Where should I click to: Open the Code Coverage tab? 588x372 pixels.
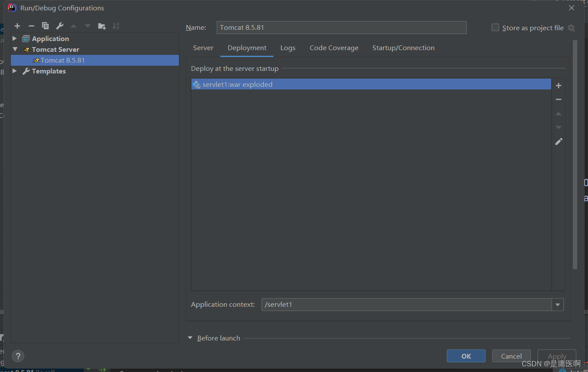(334, 48)
